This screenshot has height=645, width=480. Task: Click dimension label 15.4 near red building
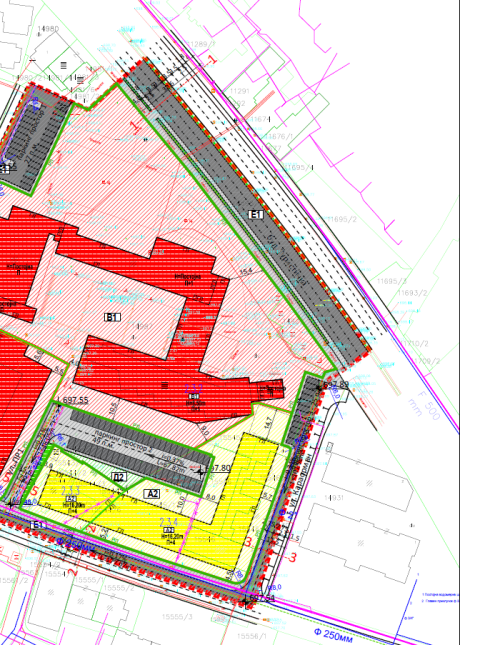(246, 272)
